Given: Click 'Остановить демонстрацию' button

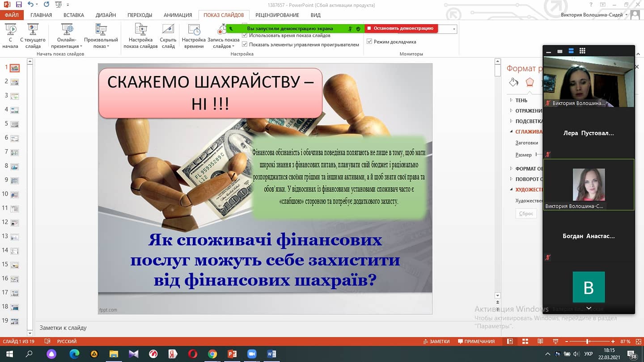Looking at the screenshot, I should 401,28.
